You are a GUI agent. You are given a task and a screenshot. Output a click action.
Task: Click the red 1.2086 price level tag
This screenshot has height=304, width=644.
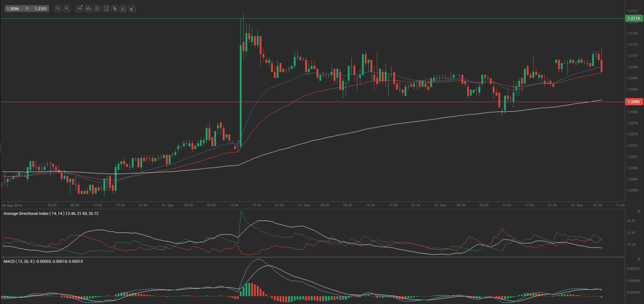634,102
